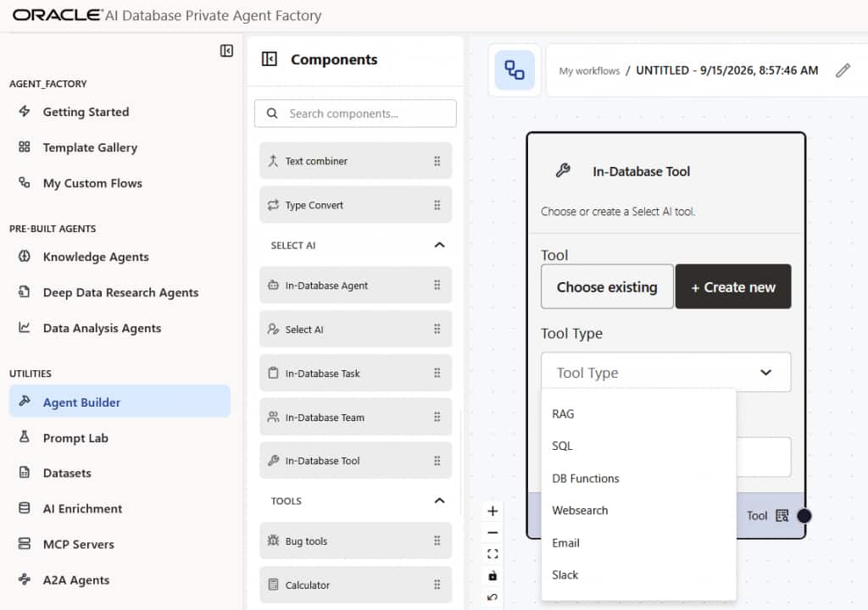Screen dimensions: 868x610
Task: Collapse the SELECT AI section
Action: [x=440, y=245]
